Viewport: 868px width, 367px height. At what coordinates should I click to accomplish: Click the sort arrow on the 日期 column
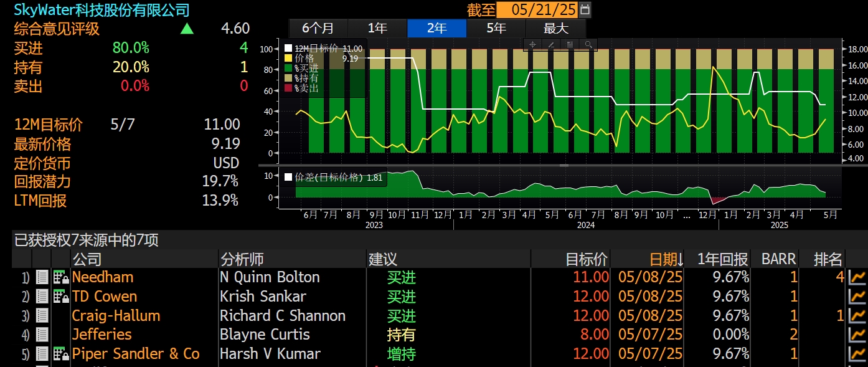tap(681, 259)
